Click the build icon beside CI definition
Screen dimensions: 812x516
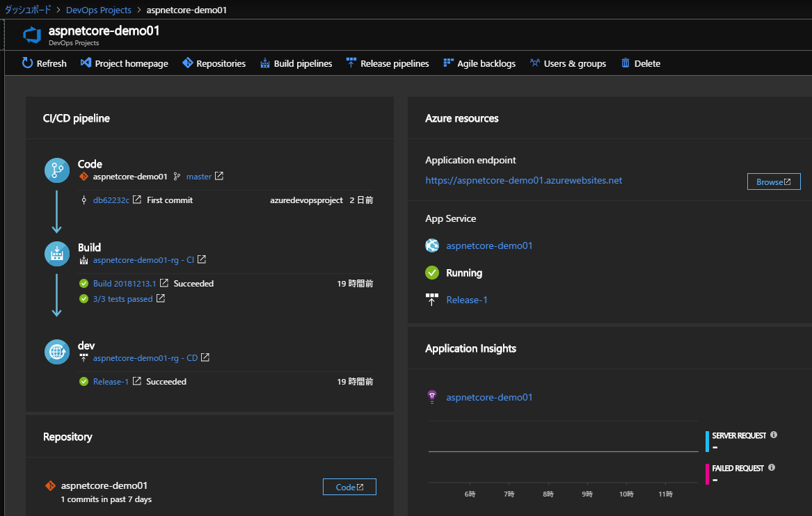[x=83, y=260]
